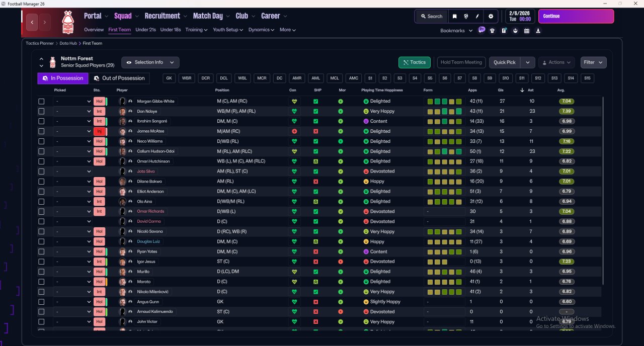Viewport: 644px width, 346px height.
Task: Click the Quick Pick button
Action: 505,62
